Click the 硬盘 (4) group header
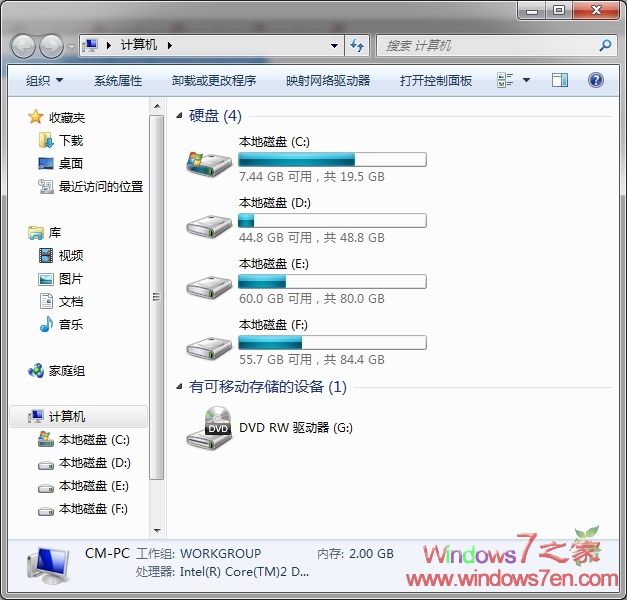Image resolution: width=627 pixels, height=600 pixels. tap(215, 116)
